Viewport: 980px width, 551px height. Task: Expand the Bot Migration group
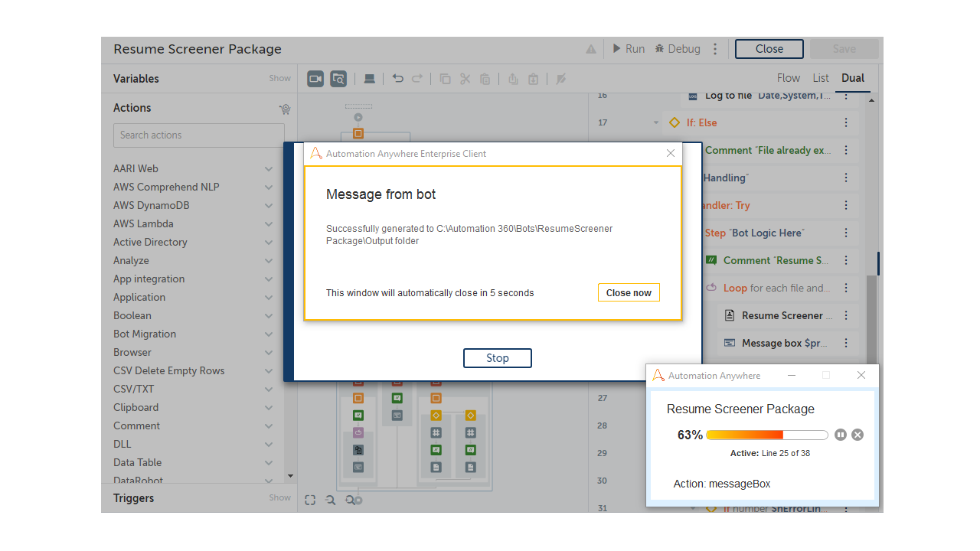point(269,334)
